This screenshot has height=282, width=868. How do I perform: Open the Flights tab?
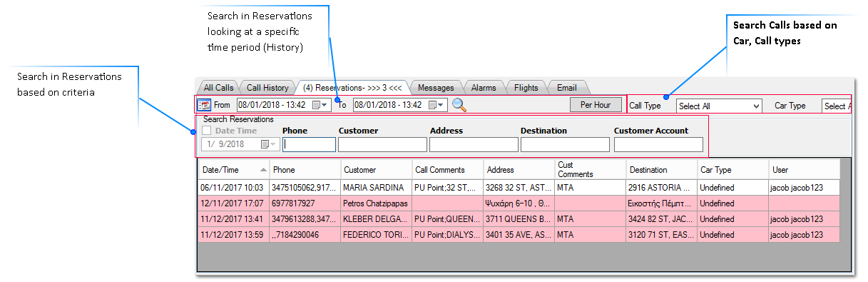pos(526,88)
